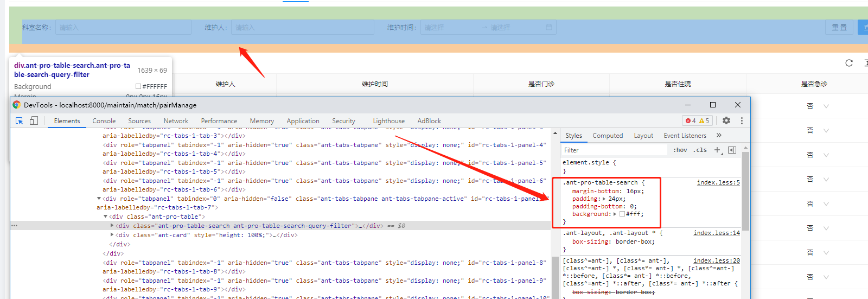The width and height of the screenshot is (868, 299).
Task: Open the Network tab
Action: [x=176, y=121]
